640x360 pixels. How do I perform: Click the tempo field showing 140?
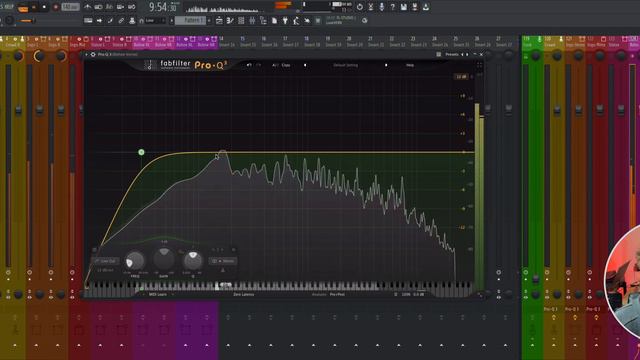coord(70,7)
